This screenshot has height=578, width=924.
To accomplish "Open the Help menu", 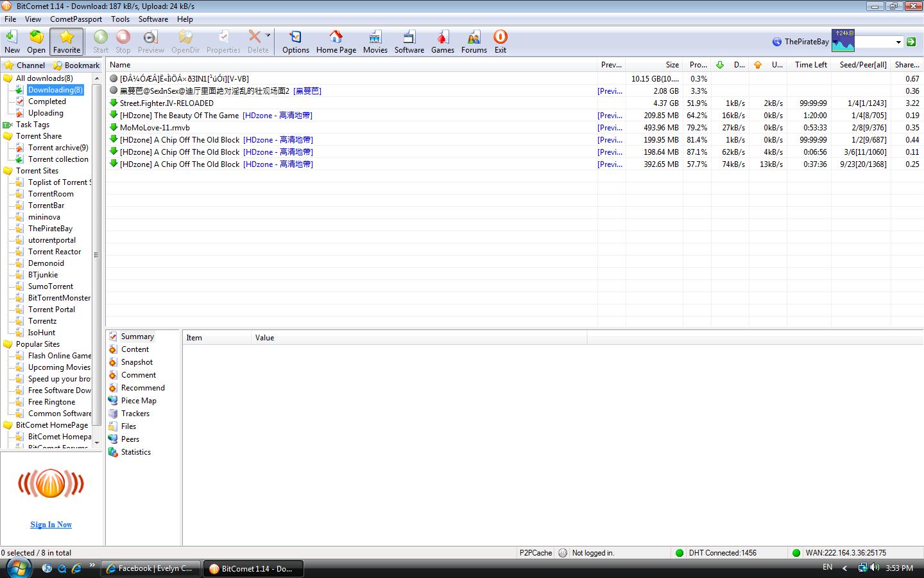I will click(x=185, y=19).
